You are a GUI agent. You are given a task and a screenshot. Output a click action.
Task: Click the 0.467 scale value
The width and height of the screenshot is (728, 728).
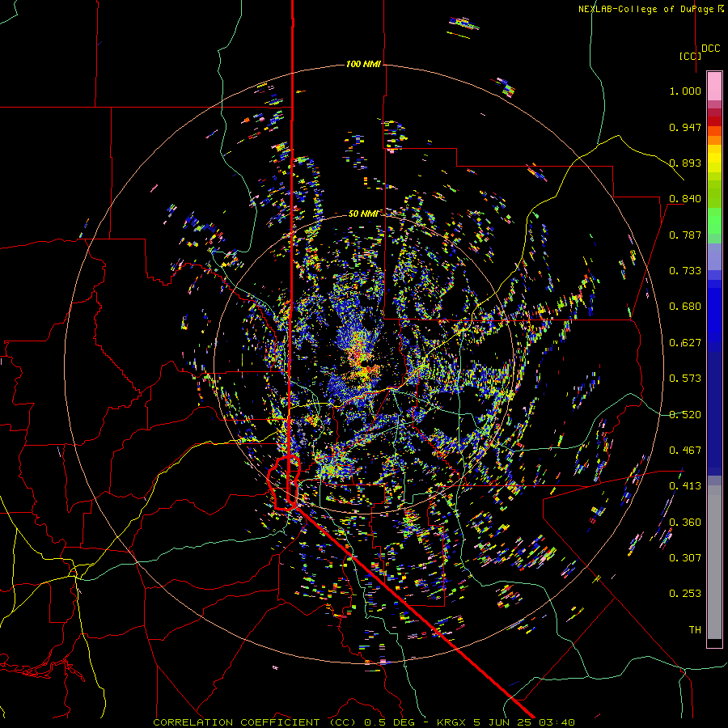pyautogui.click(x=685, y=451)
